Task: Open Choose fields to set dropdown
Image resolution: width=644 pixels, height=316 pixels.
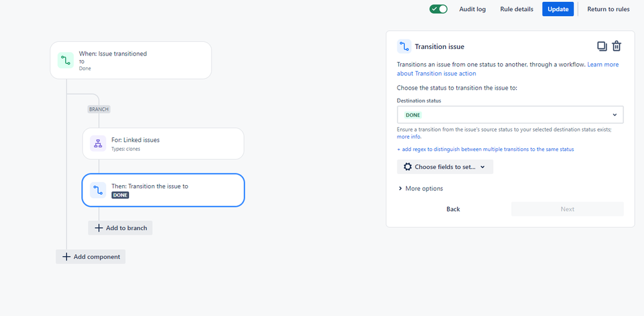Action: [x=445, y=167]
